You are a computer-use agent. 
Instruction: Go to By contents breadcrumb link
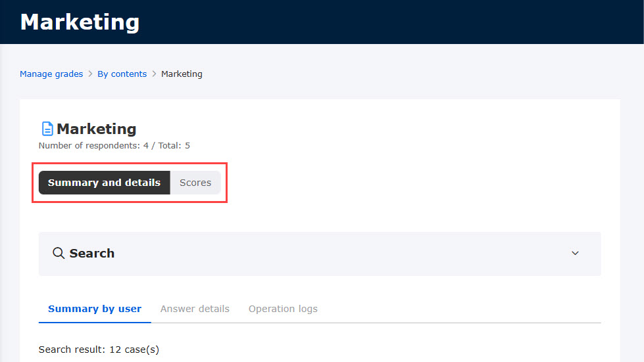tap(122, 74)
